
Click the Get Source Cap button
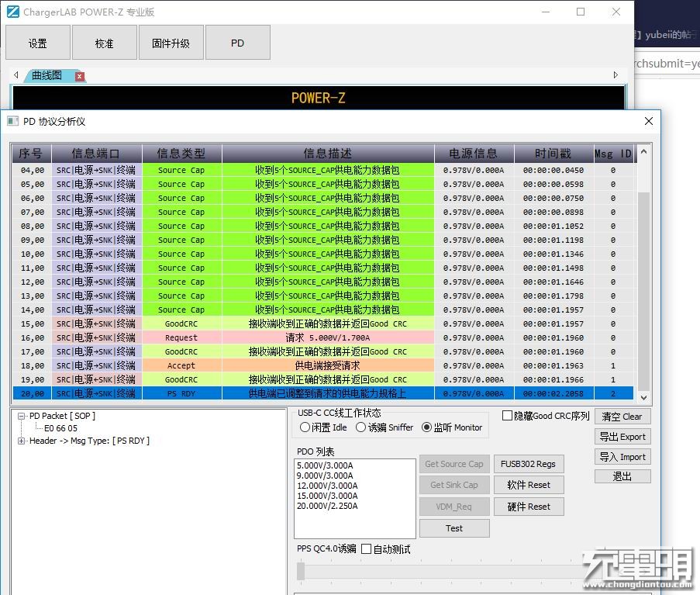[x=454, y=464]
